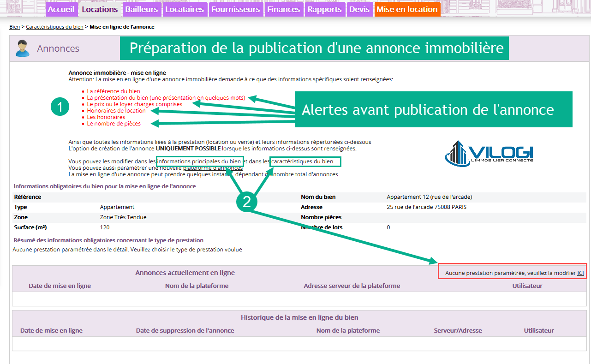Viewport: 591px width, 364px height.
Task: Open the Mise en location tab
Action: point(407,9)
